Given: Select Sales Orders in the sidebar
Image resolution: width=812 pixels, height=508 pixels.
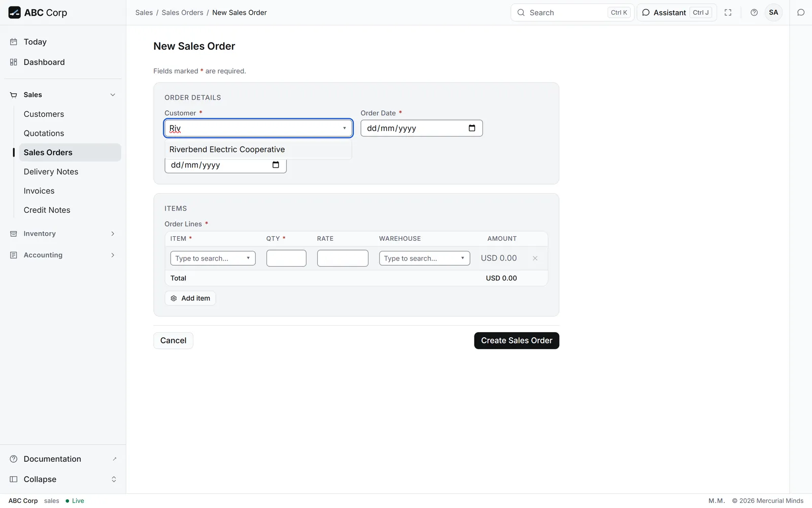Looking at the screenshot, I should pos(70,152).
